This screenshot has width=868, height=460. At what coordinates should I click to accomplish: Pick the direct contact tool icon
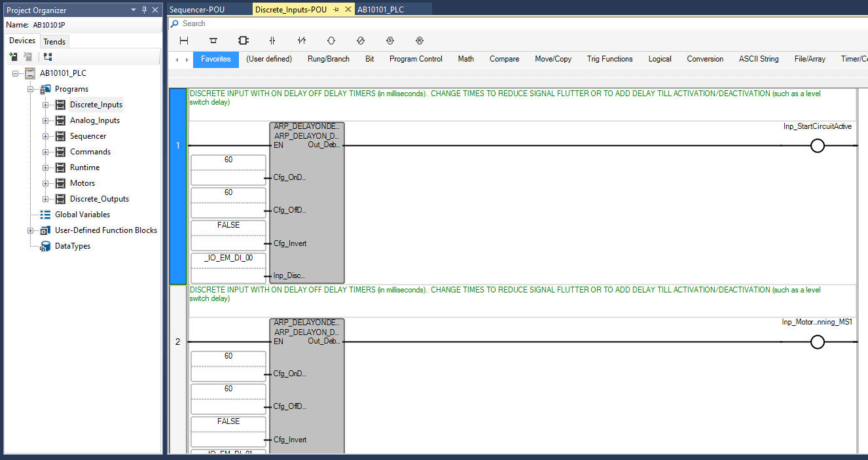point(272,41)
